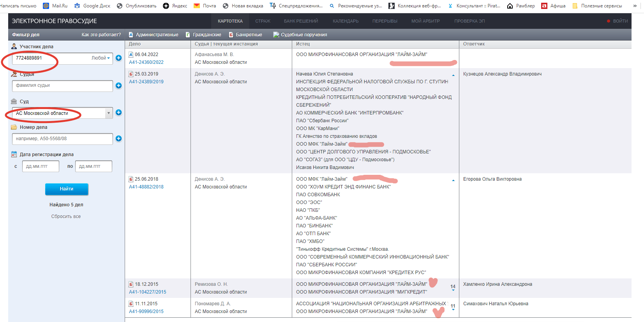Add another court plus icon

coord(119,113)
